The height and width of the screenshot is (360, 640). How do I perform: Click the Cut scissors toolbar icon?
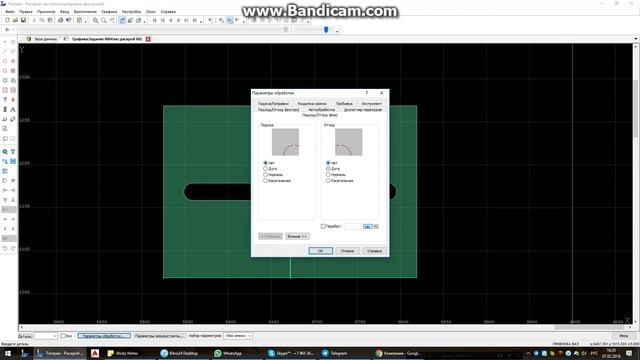point(34,20)
